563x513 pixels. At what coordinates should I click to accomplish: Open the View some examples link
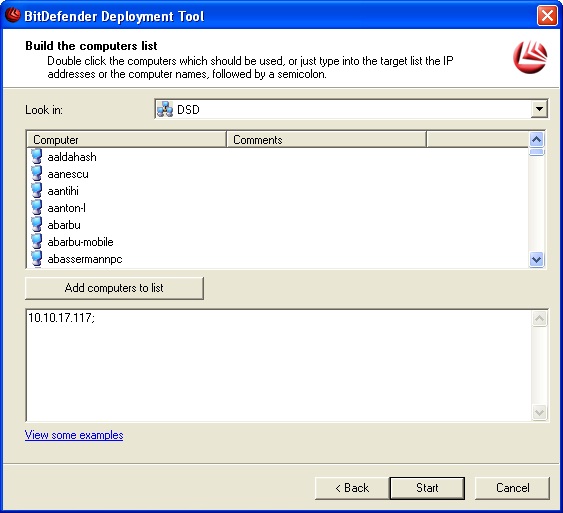pyautogui.click(x=74, y=435)
